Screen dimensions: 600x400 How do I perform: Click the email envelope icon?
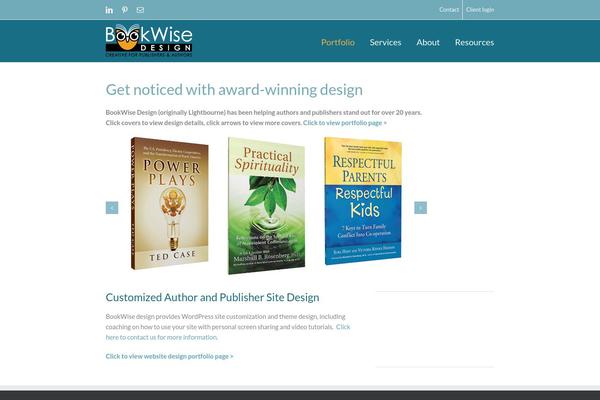140,10
